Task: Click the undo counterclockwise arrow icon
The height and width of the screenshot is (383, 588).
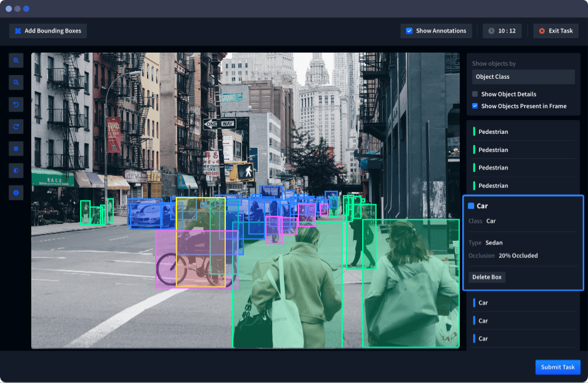Action: (x=16, y=104)
